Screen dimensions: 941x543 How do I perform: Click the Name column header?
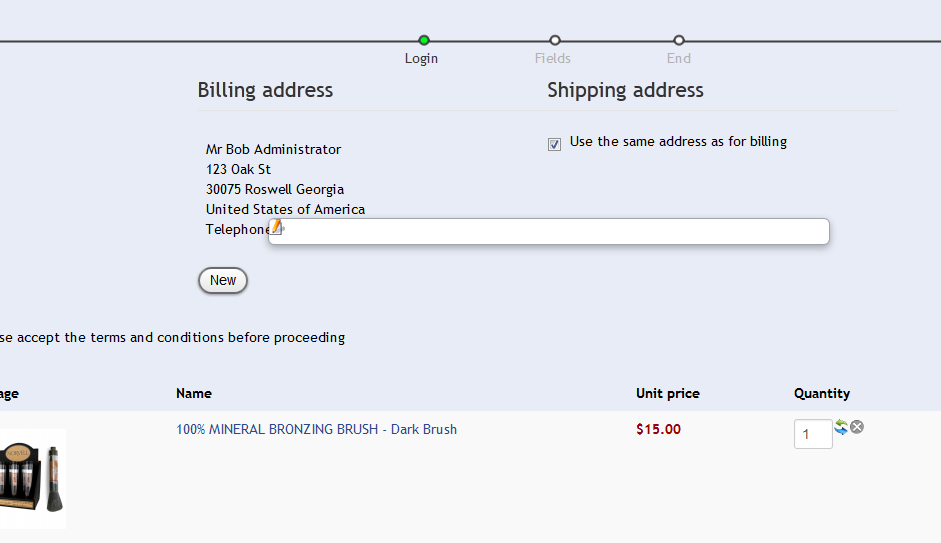(193, 393)
